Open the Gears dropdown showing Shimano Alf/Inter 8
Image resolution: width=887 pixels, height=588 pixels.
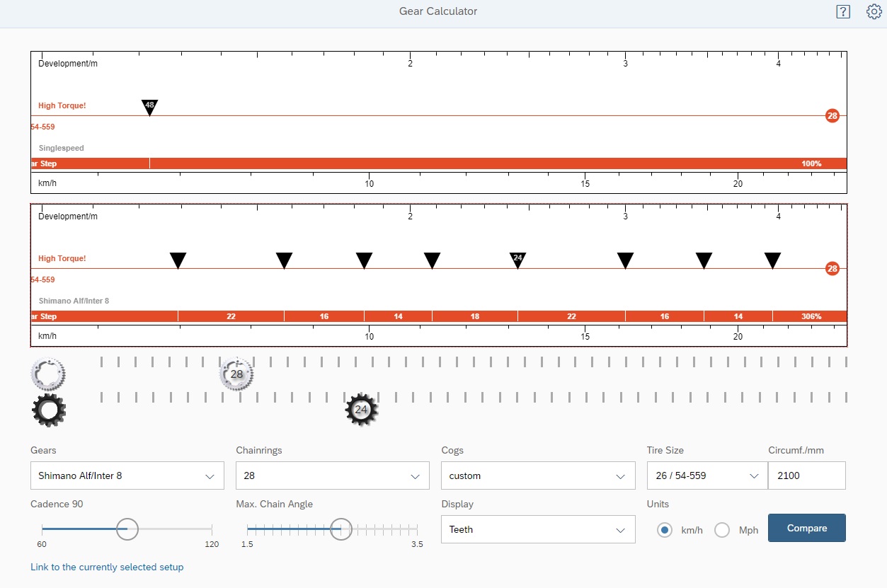(x=127, y=475)
